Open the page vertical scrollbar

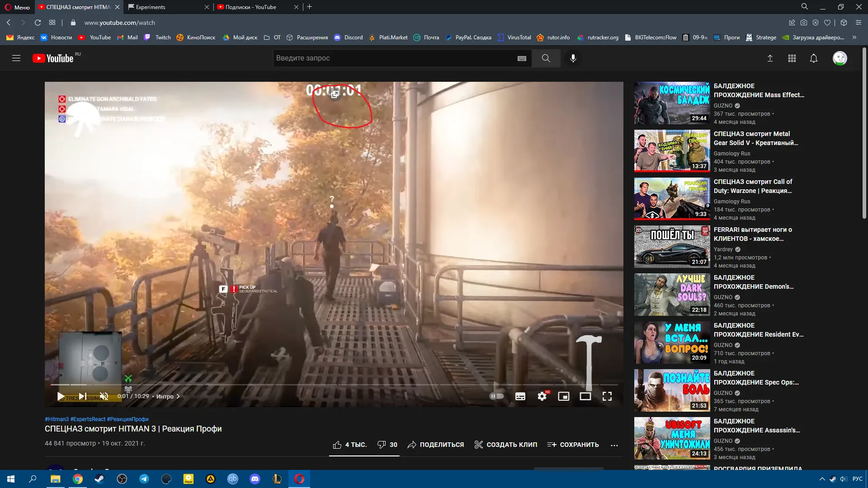864,133
